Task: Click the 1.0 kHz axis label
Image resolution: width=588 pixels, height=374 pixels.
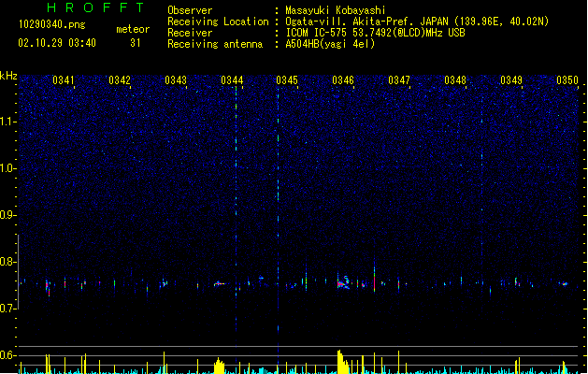Action: click(8, 168)
